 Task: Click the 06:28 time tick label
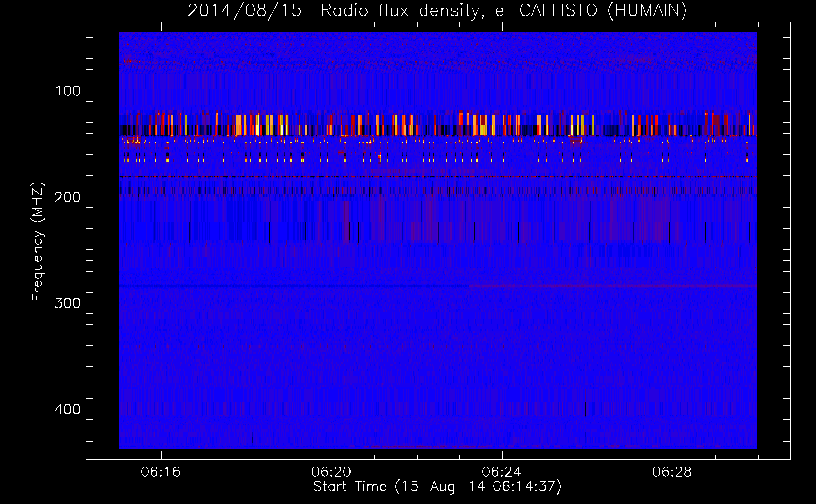click(672, 472)
